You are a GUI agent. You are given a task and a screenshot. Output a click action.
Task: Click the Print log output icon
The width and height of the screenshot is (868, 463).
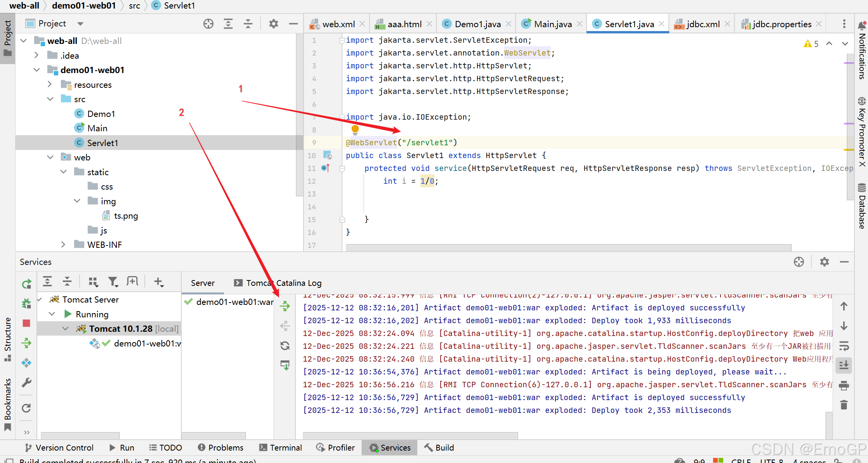844,385
